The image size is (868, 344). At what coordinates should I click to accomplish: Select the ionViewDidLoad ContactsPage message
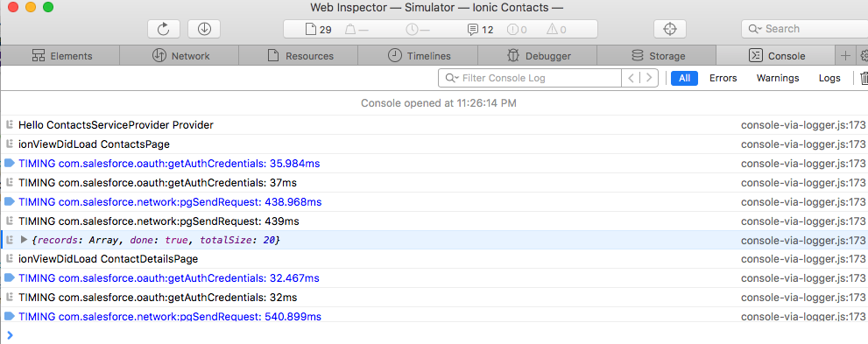[x=94, y=144]
